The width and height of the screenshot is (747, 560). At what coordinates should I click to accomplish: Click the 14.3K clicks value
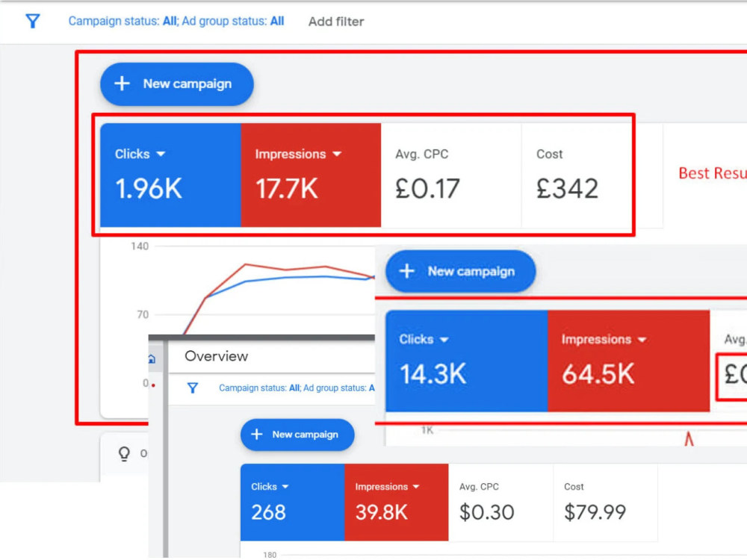(433, 374)
